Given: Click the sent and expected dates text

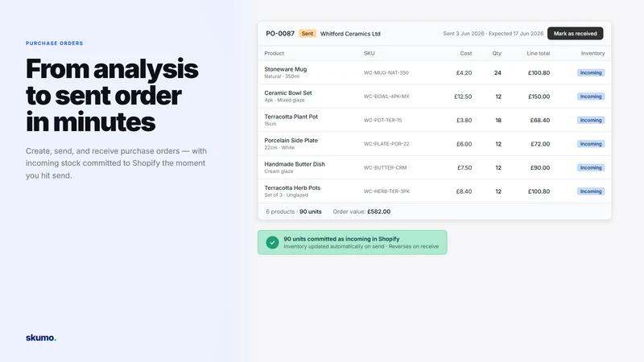Looking at the screenshot, I should coord(493,34).
